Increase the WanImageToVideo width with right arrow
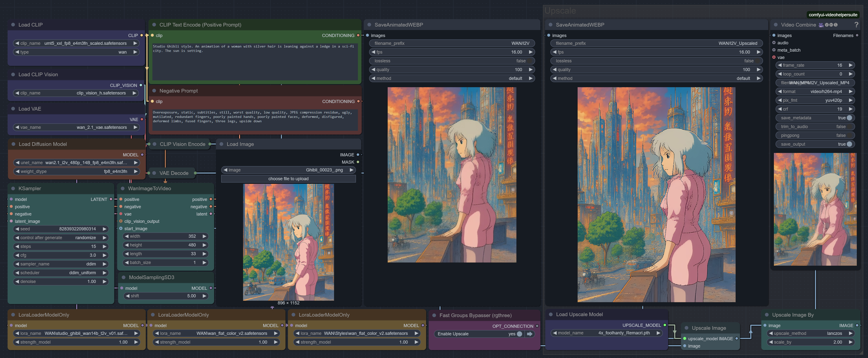The image size is (868, 358). (x=204, y=236)
